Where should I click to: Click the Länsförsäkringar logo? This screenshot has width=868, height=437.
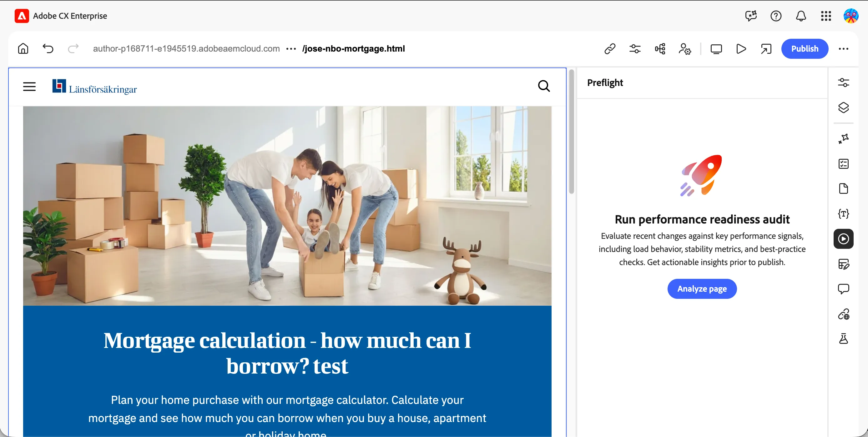[x=95, y=87]
